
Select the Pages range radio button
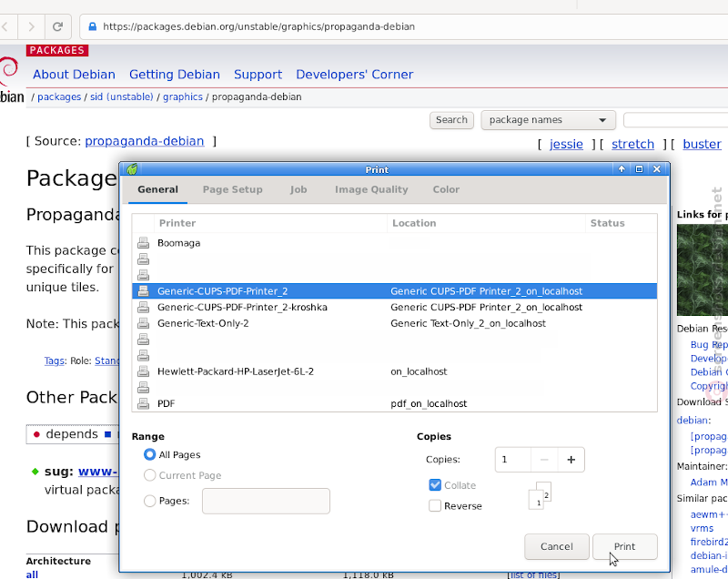coord(149,501)
